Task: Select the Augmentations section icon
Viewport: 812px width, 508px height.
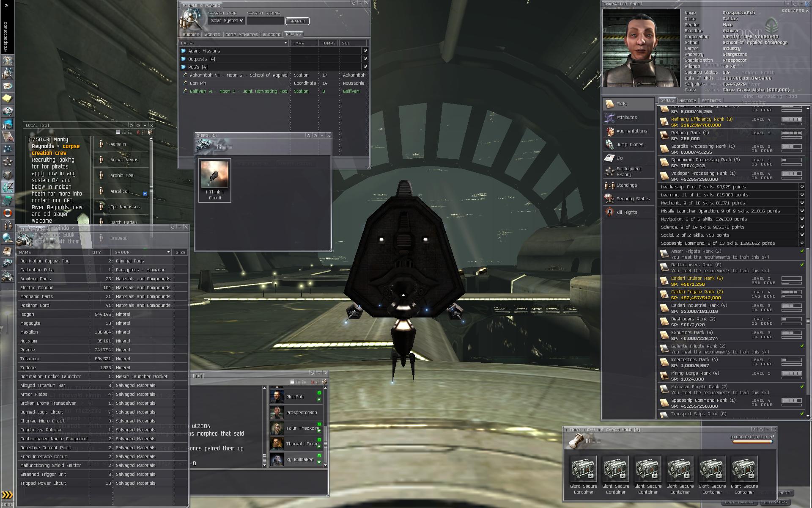Action: [x=609, y=131]
